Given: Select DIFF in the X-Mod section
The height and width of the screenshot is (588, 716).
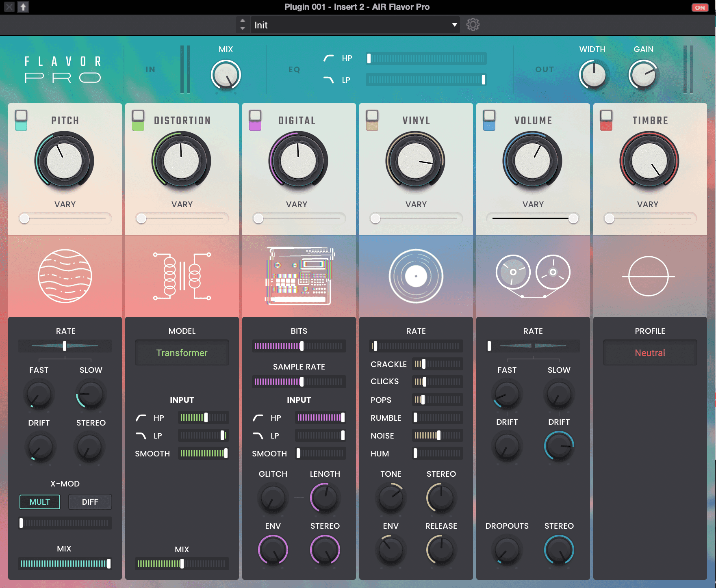Looking at the screenshot, I should pos(90,502).
